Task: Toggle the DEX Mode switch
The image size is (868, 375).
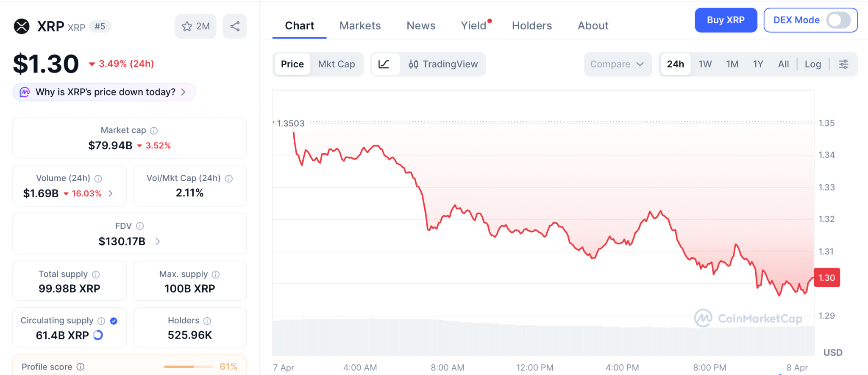Action: (838, 20)
